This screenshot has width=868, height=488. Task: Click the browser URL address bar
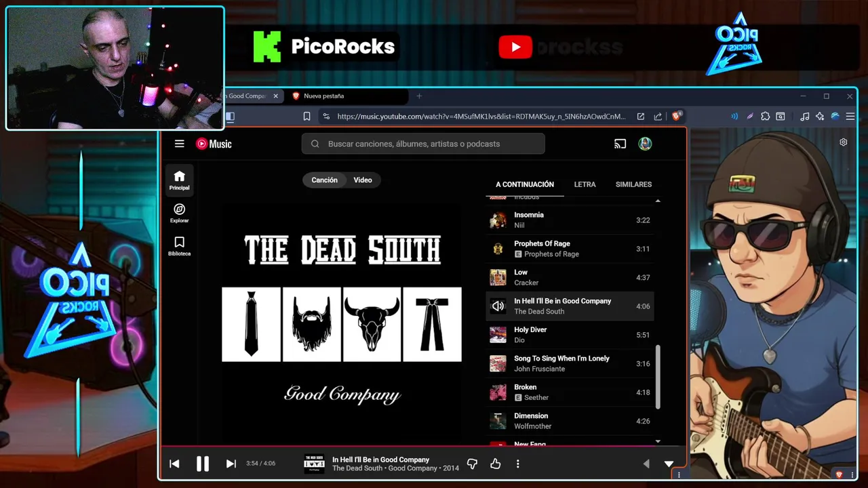pos(481,117)
